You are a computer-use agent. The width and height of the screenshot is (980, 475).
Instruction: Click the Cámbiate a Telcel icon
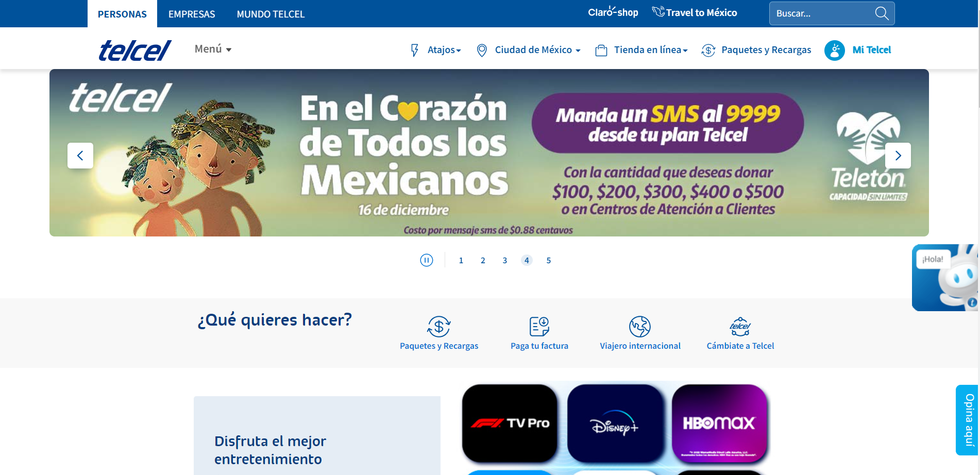coord(740,326)
